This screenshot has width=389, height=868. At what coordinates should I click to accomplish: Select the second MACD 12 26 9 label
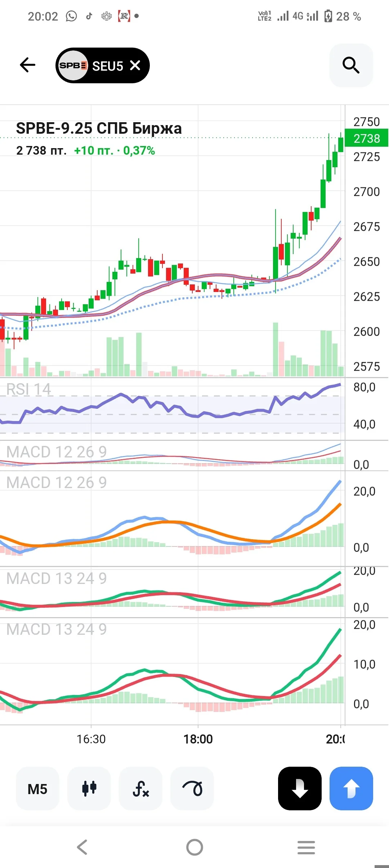(x=57, y=483)
